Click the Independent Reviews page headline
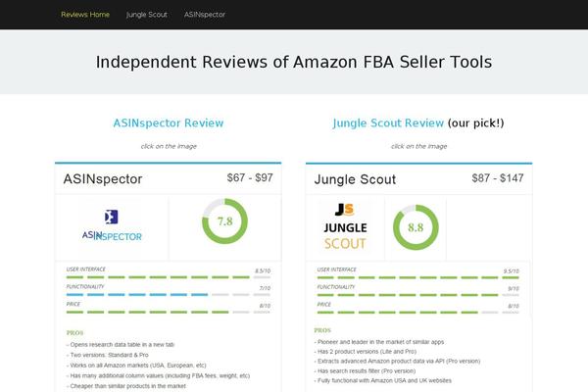This screenshot has width=588, height=392. point(294,63)
